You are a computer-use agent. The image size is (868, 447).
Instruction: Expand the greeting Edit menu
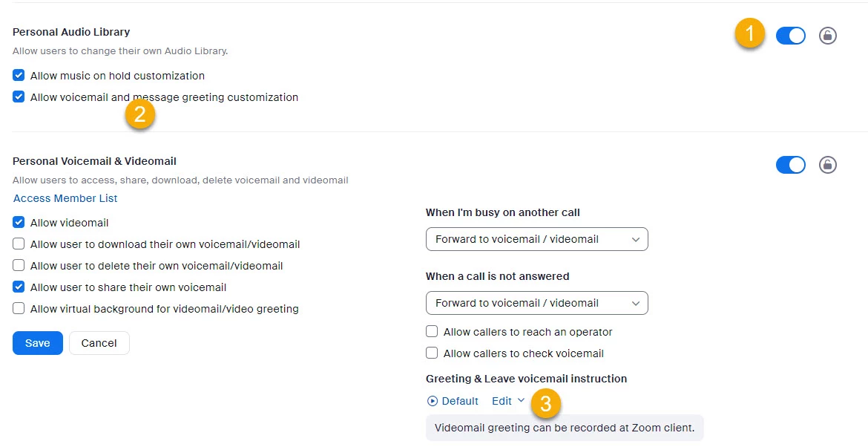point(508,401)
